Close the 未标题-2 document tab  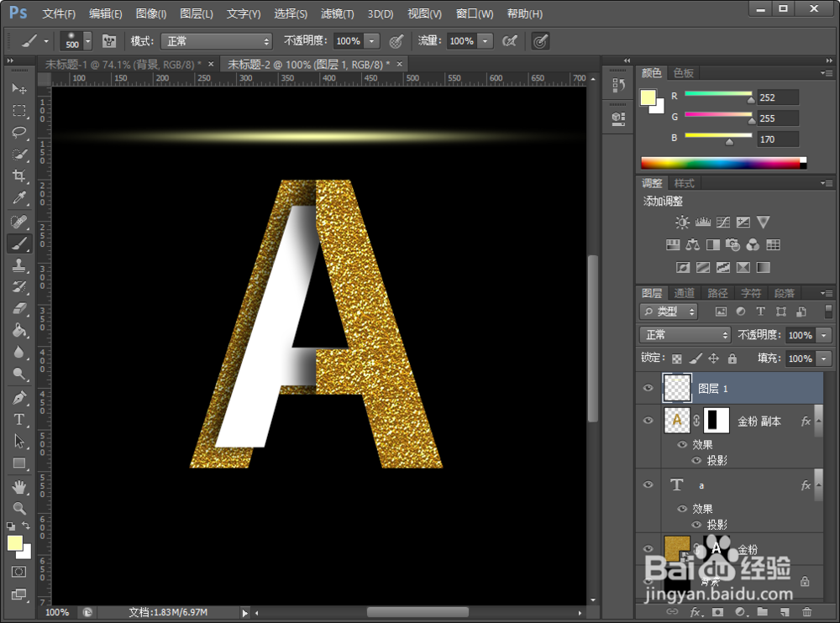pos(400,65)
